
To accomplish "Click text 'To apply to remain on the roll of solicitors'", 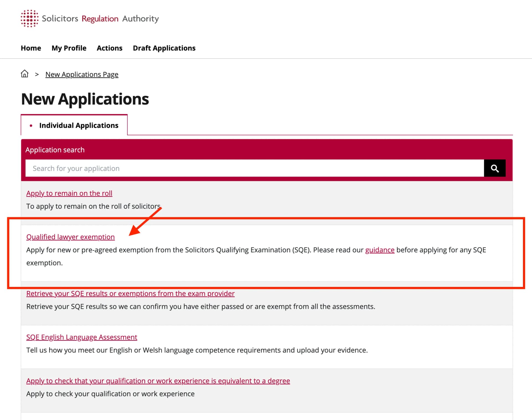I will click(93, 206).
